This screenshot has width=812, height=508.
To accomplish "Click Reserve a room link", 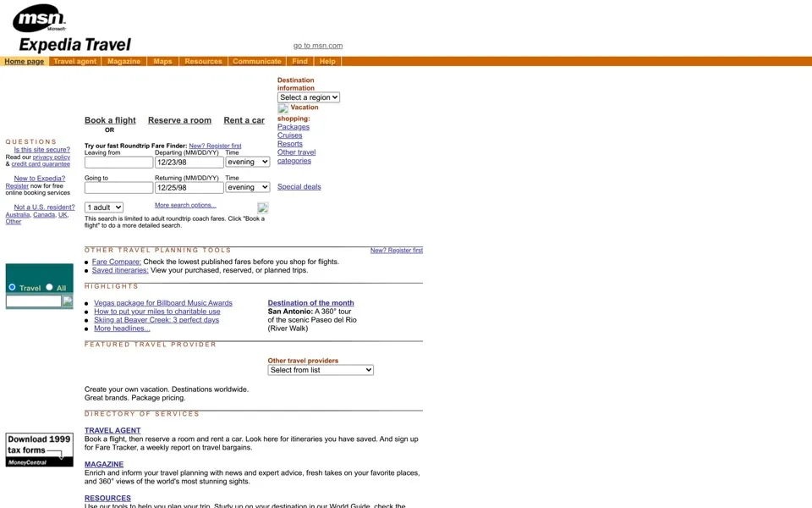I will click(x=179, y=120).
